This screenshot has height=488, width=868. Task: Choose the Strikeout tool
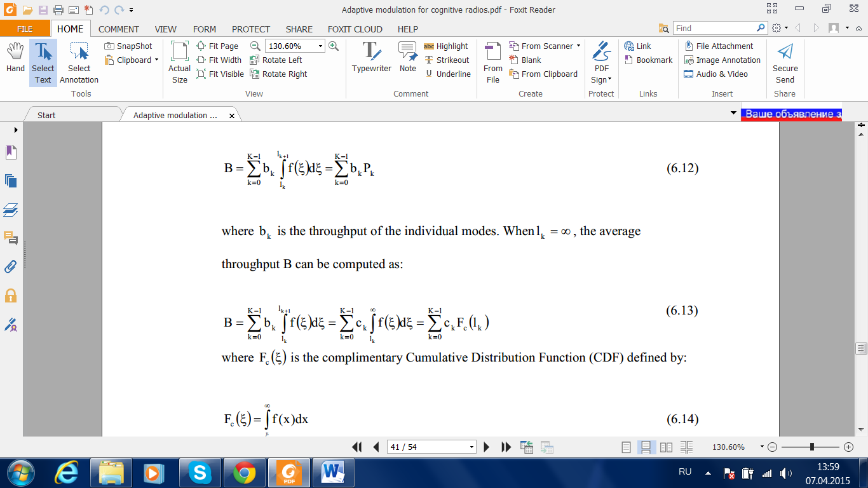(446, 60)
